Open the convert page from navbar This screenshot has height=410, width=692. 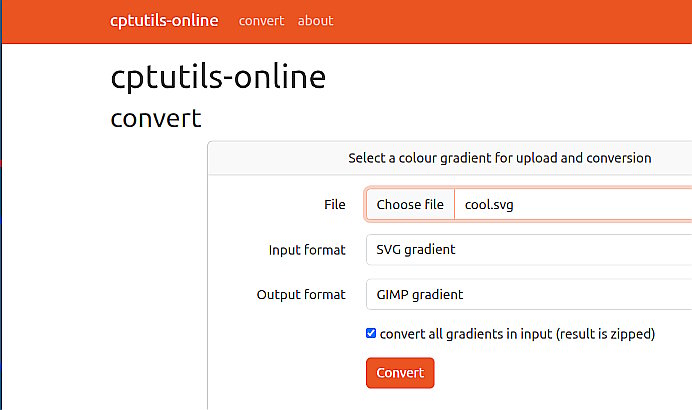[261, 21]
